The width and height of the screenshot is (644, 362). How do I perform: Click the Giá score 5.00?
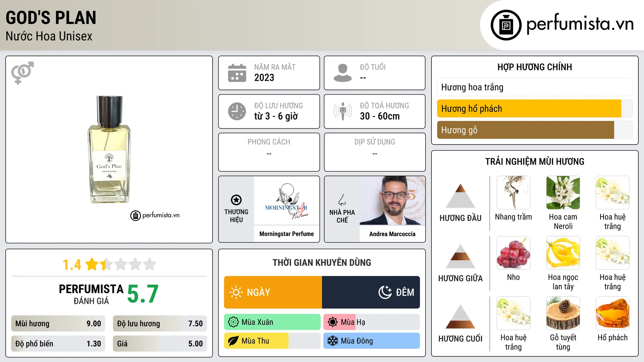coord(195,344)
